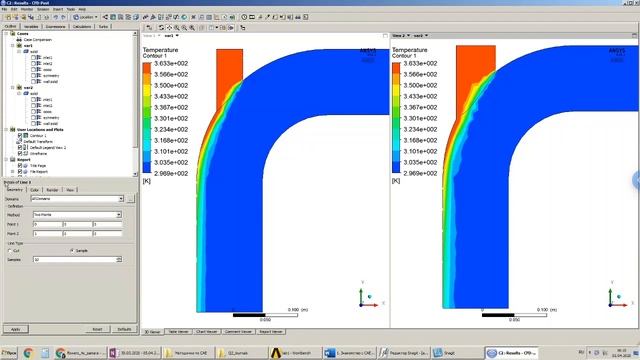The width and height of the screenshot is (640, 360).
Task: Uncheck the Title Page report checkbox
Action: point(20,166)
